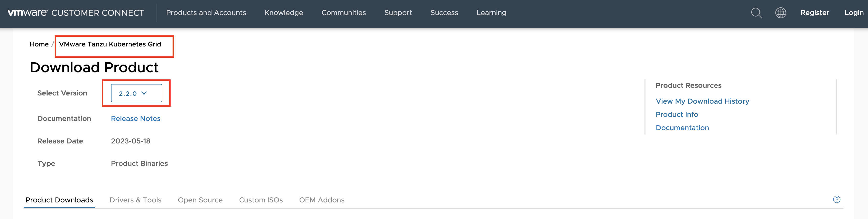Click the VMware Customer Connect logo

[x=76, y=13]
